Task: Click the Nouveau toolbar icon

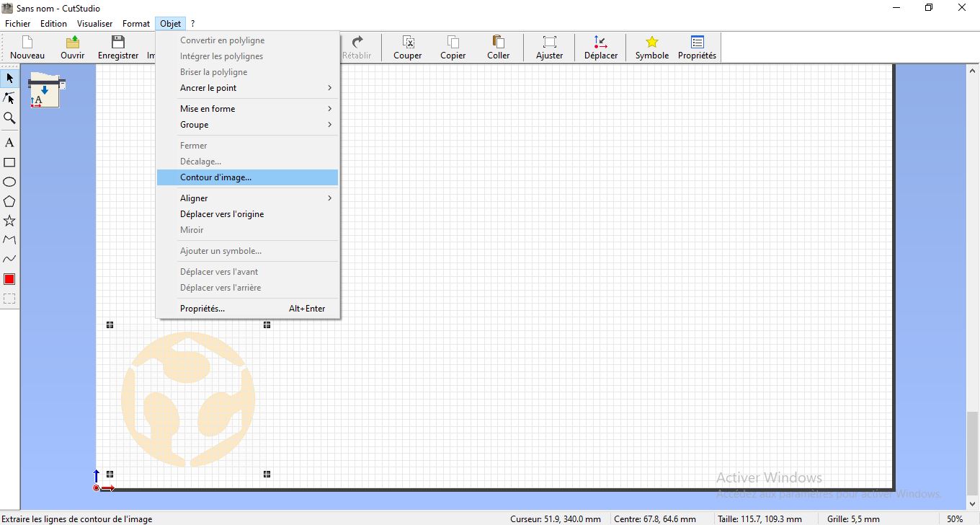Action: (x=27, y=48)
